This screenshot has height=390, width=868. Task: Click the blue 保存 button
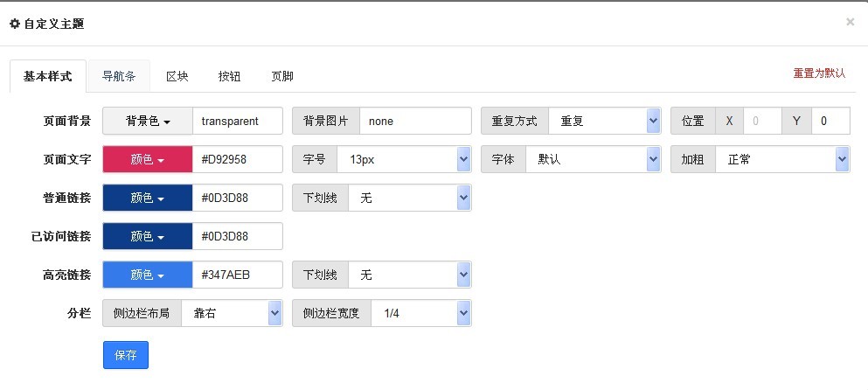click(126, 355)
